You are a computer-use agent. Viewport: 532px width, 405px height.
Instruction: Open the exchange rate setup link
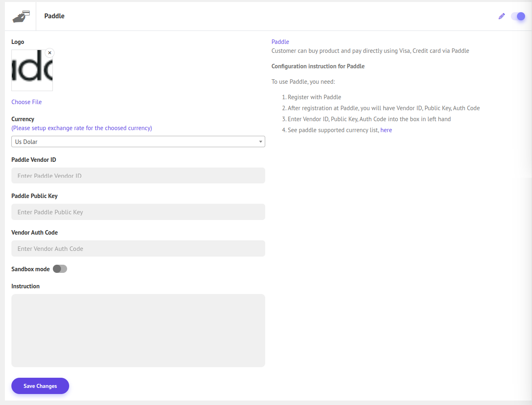(81, 128)
